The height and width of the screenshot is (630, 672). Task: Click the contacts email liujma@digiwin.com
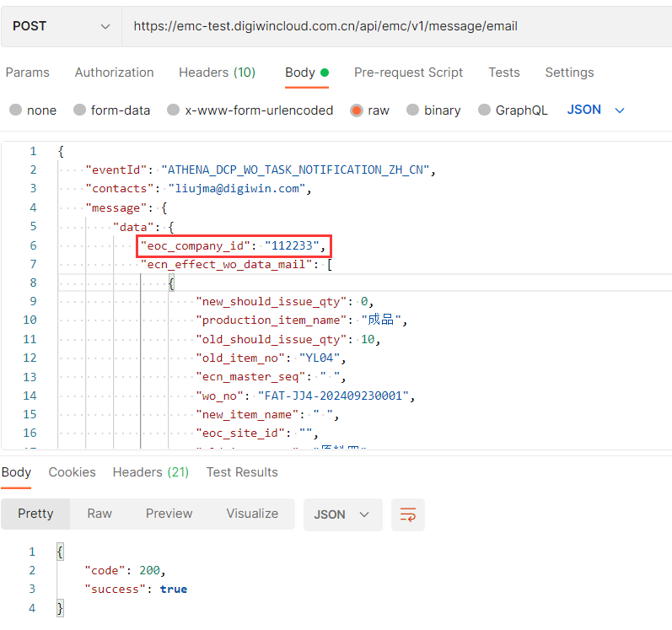pos(237,189)
